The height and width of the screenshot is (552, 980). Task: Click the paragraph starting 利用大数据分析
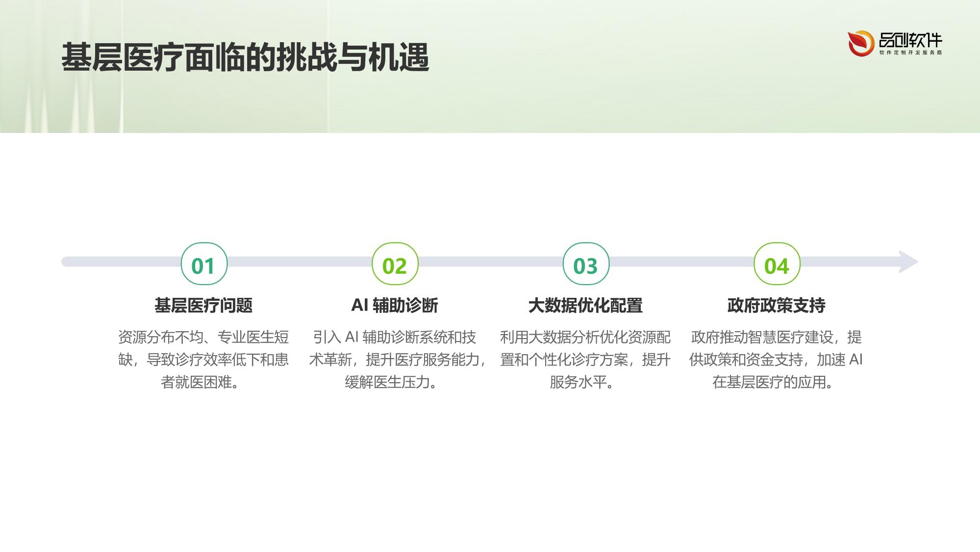tap(585, 360)
